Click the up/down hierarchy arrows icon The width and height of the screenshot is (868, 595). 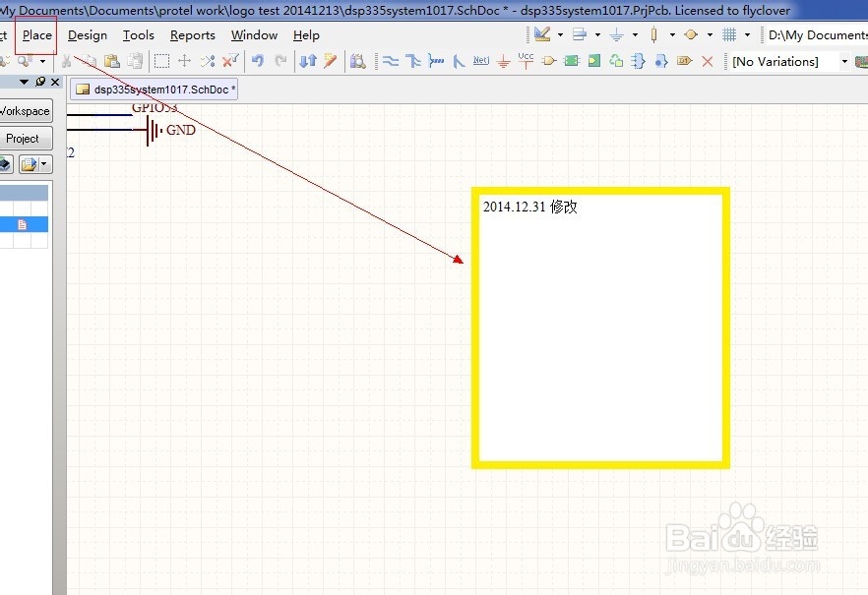pyautogui.click(x=308, y=61)
